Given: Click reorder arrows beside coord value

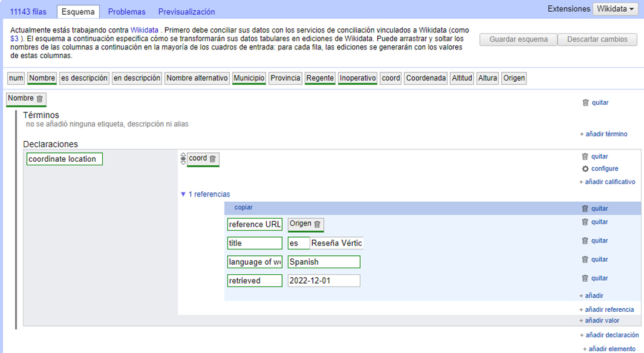Looking at the screenshot, I should tap(183, 159).
